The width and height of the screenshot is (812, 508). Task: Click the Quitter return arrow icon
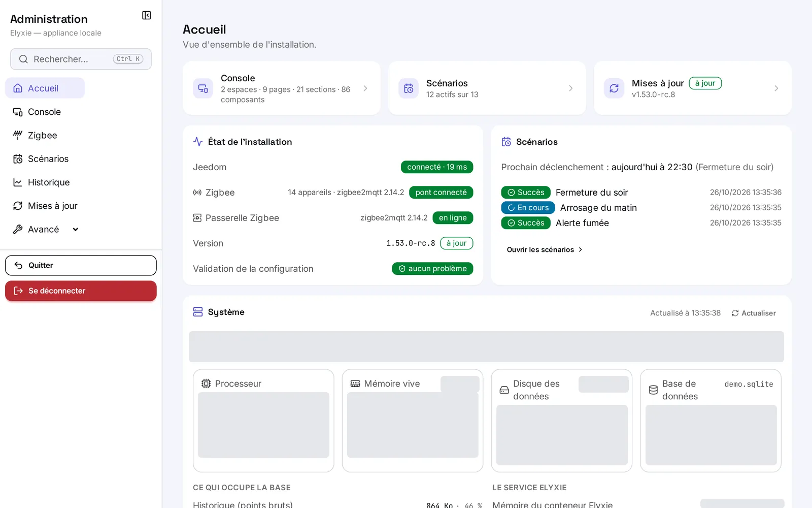[19, 266]
